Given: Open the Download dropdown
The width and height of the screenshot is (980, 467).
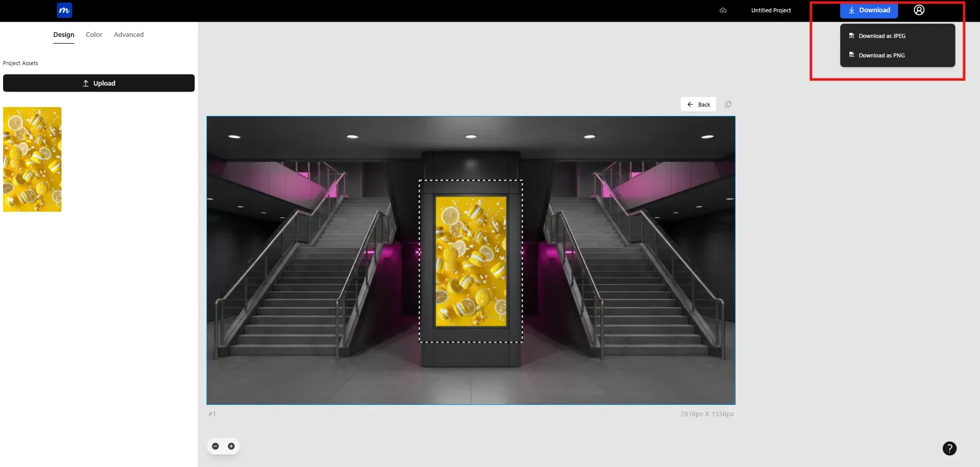Looking at the screenshot, I should click(869, 10).
